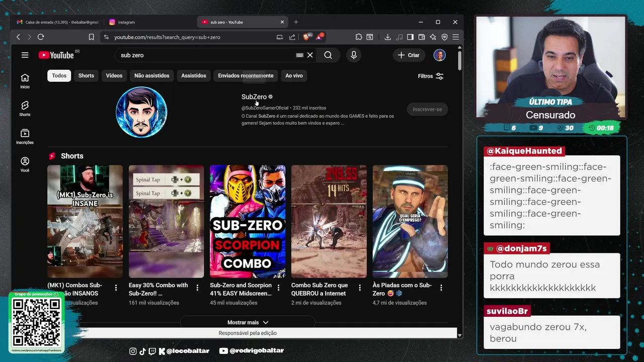Go to Início in the sidebar
Image resolution: width=644 pixels, height=362 pixels.
pyautogui.click(x=25, y=81)
